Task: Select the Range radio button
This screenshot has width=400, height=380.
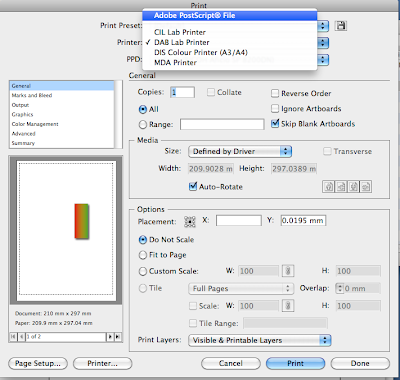Action: [x=143, y=125]
